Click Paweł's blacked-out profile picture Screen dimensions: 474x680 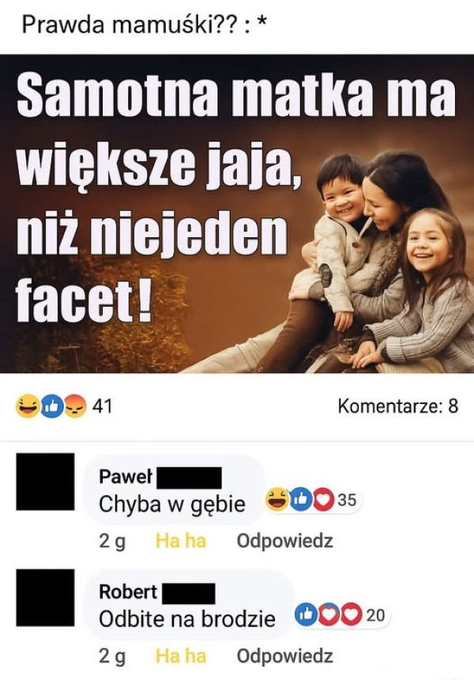click(x=45, y=481)
